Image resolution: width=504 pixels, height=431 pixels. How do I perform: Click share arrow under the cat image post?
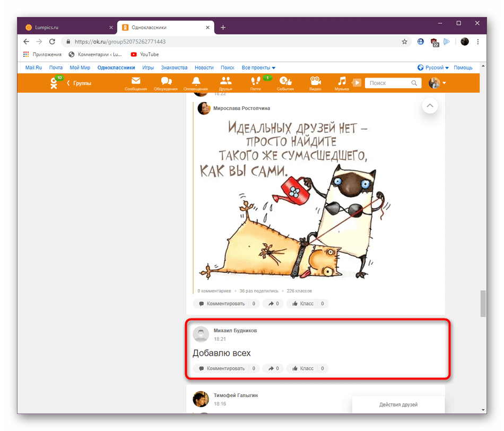coord(273,304)
